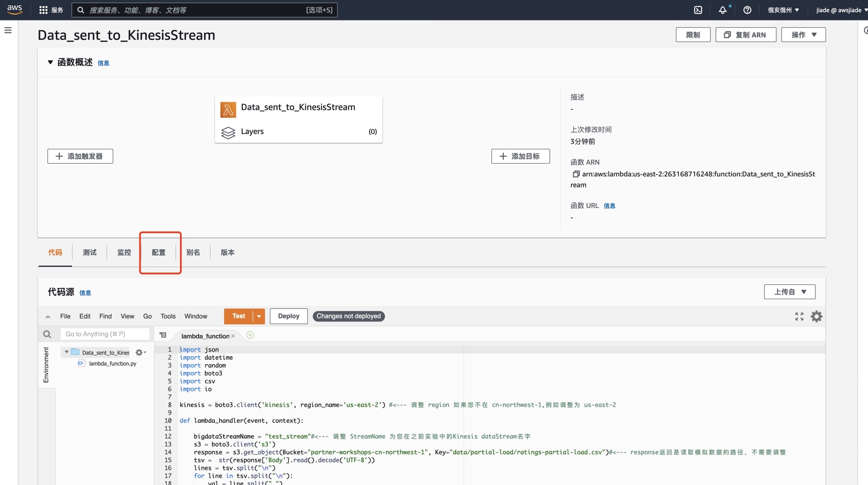Click the copy icon beside function ARN

point(575,174)
